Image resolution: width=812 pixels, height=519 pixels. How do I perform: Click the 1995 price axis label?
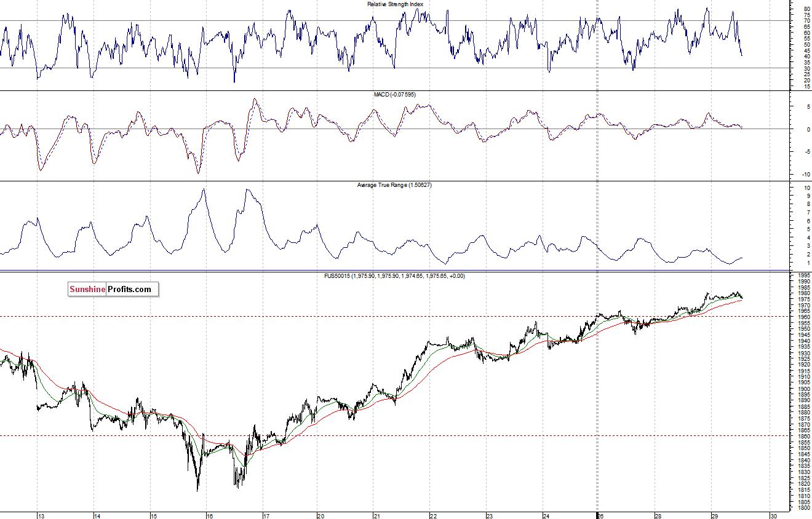pyautogui.click(x=805, y=275)
